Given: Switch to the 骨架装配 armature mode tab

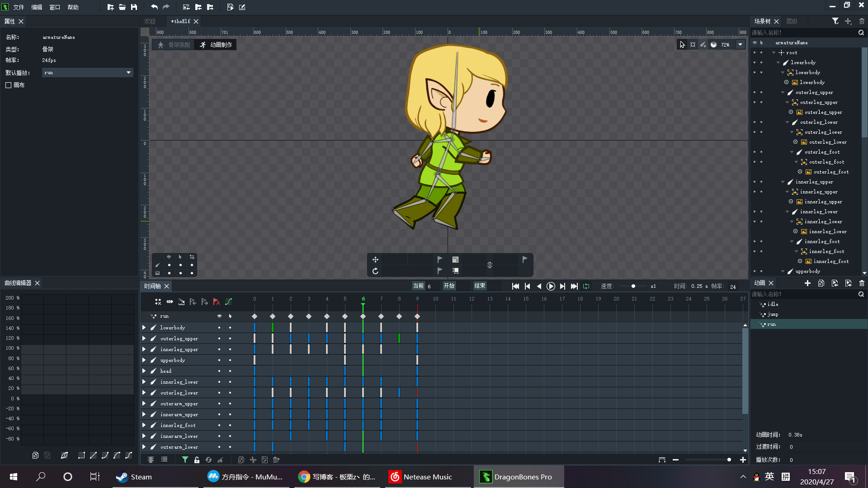Looking at the screenshot, I should [x=174, y=45].
